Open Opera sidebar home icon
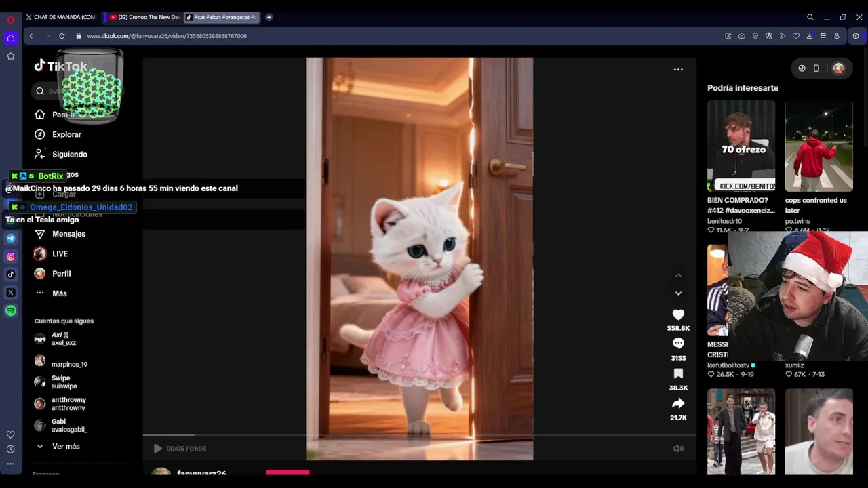Screen dimensions: 868x488 pyautogui.click(x=11, y=38)
